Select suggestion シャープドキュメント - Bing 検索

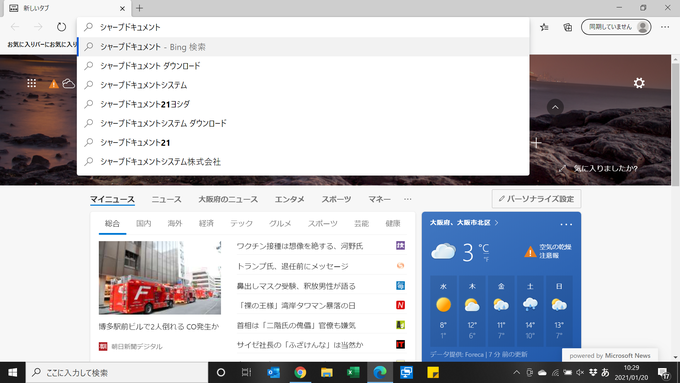click(x=303, y=47)
